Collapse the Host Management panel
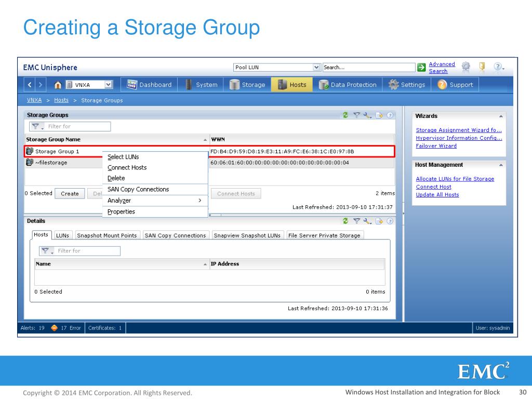 pos(501,165)
